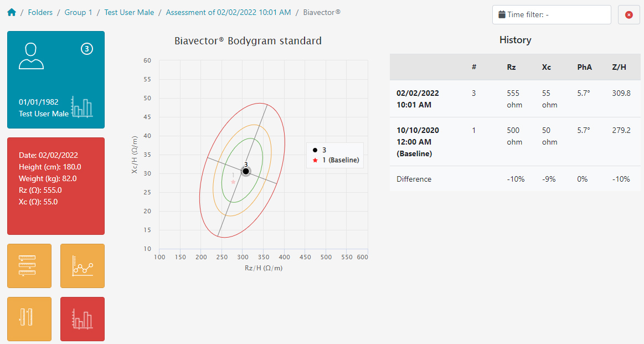Screen dimensions: 644x344
Task: Click Weight (kg): 82.0 text
Action: tap(48, 178)
